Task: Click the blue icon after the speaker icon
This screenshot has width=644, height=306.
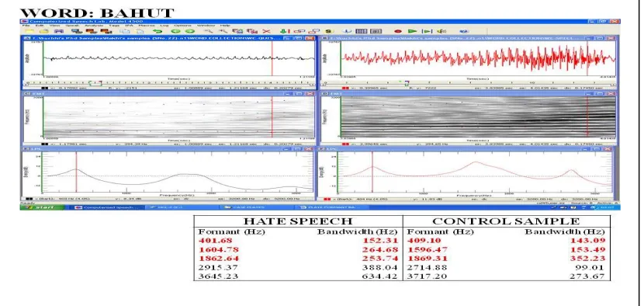Action: click(464, 31)
